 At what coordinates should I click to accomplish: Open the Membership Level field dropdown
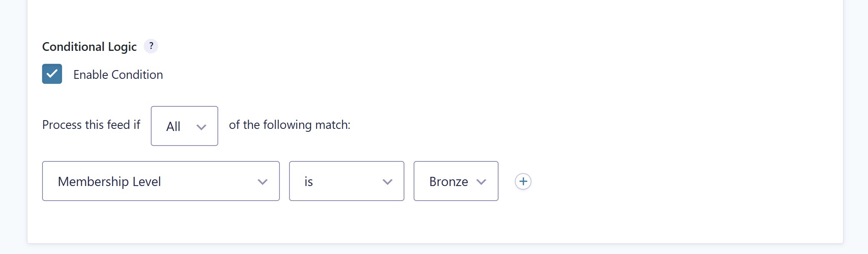[161, 181]
